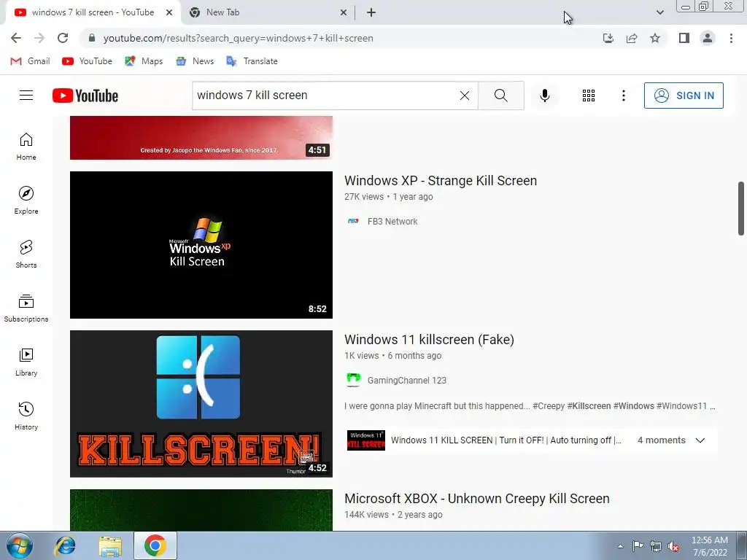This screenshot has height=560, width=747.
Task: Click the Windows XP Kill Screen thumbnail
Action: point(201,245)
